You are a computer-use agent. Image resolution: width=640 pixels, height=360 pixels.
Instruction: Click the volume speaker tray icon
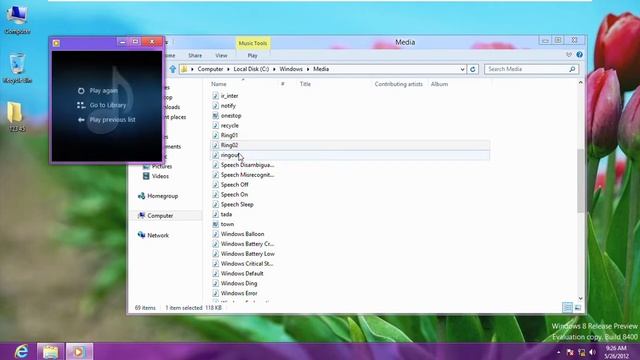(593, 352)
